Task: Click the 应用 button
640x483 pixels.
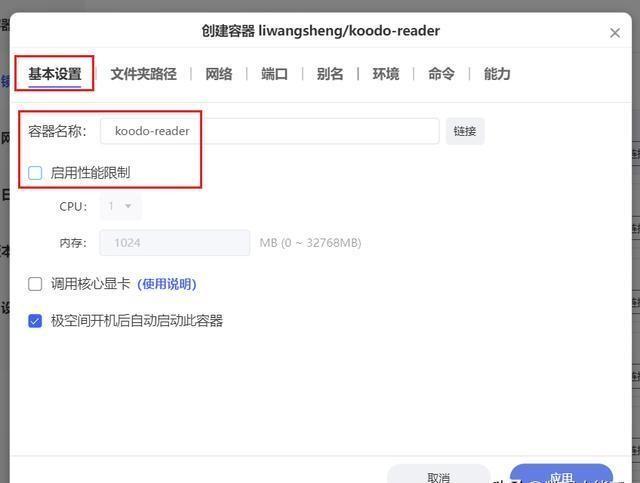Action: click(561, 474)
